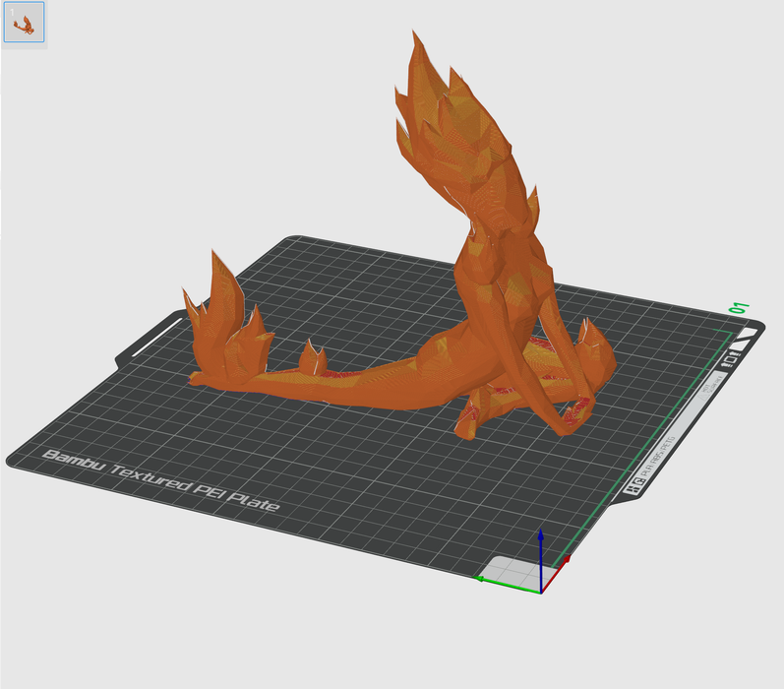Click the blue Z-axis arrow

541,539
